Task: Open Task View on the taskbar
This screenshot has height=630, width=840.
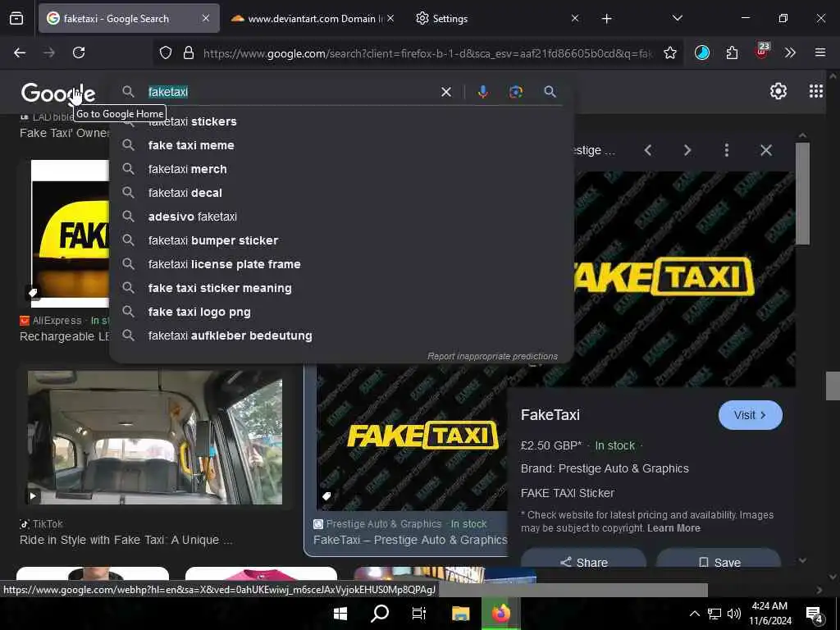Action: click(419, 614)
